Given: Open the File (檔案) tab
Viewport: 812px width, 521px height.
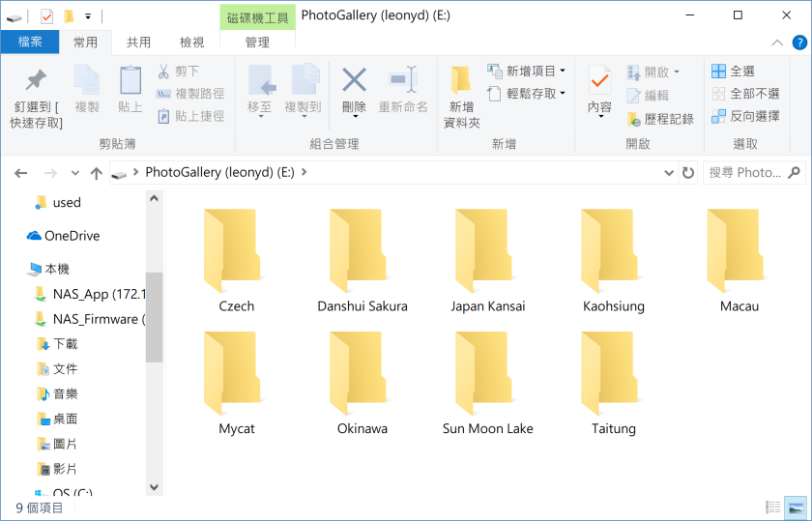Looking at the screenshot, I should point(30,42).
